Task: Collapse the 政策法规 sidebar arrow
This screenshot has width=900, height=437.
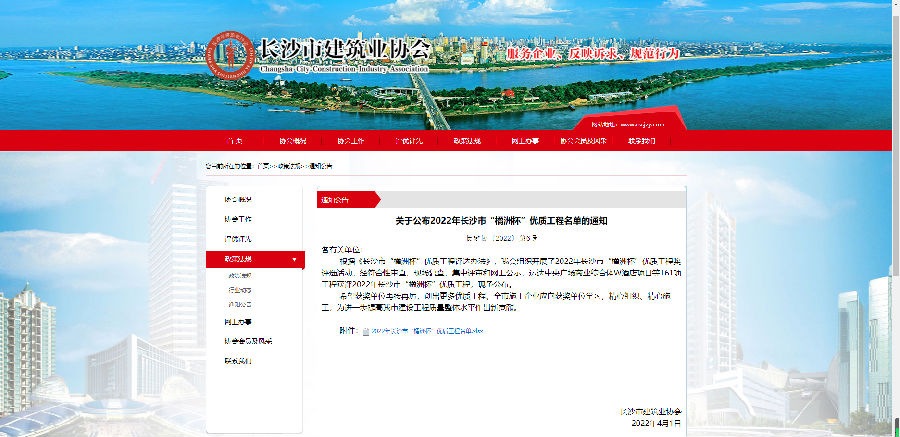Action: click(294, 260)
